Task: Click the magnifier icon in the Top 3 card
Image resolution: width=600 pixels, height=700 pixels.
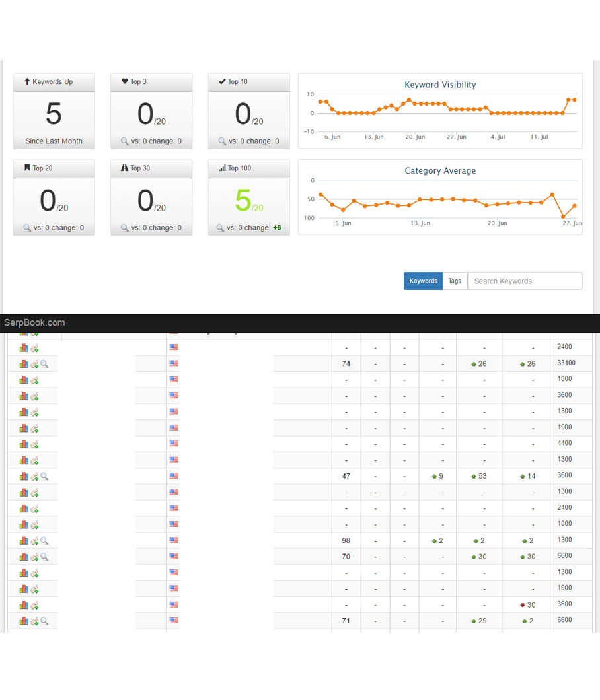Action: pos(125,141)
